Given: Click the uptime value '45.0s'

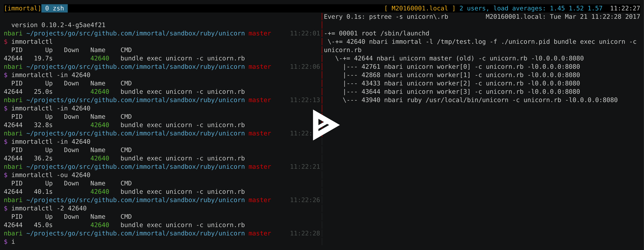Looking at the screenshot, I should [43, 225].
